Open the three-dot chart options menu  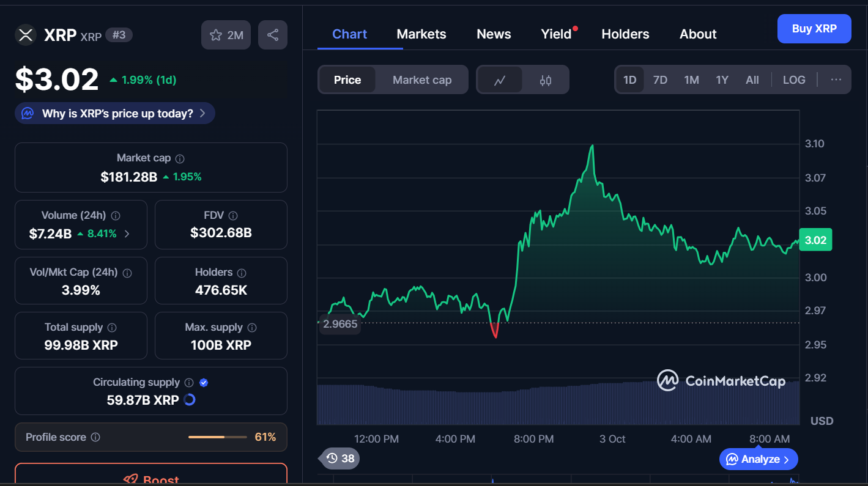pyautogui.click(x=836, y=80)
